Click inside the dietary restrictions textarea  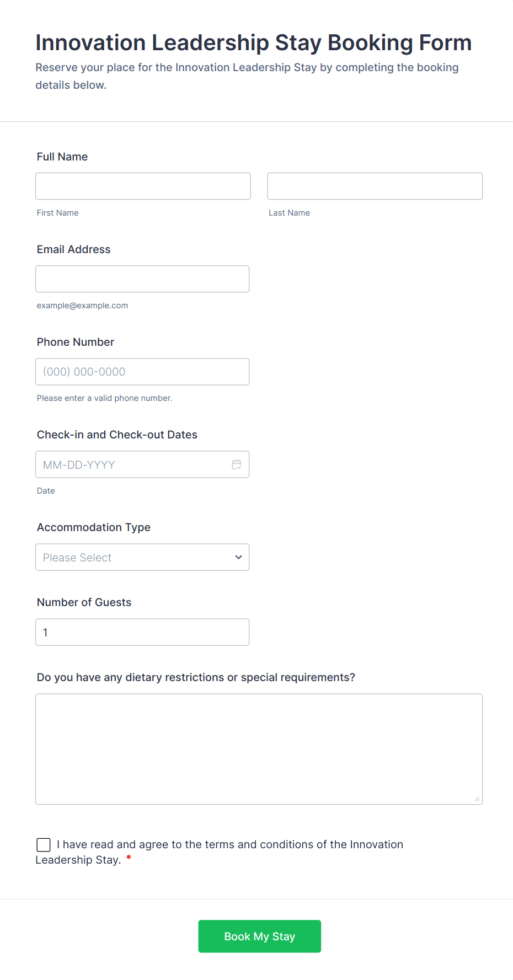pos(259,748)
